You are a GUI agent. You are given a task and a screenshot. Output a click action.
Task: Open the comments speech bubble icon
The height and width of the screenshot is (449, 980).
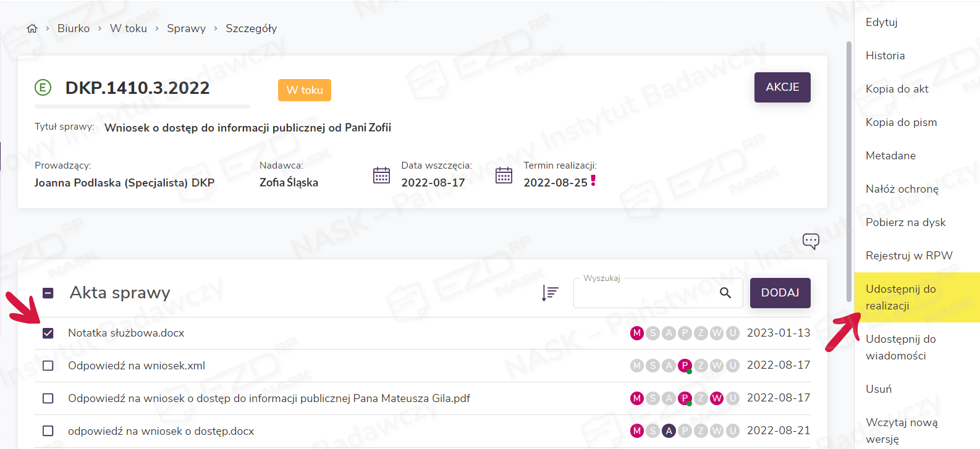click(x=811, y=241)
